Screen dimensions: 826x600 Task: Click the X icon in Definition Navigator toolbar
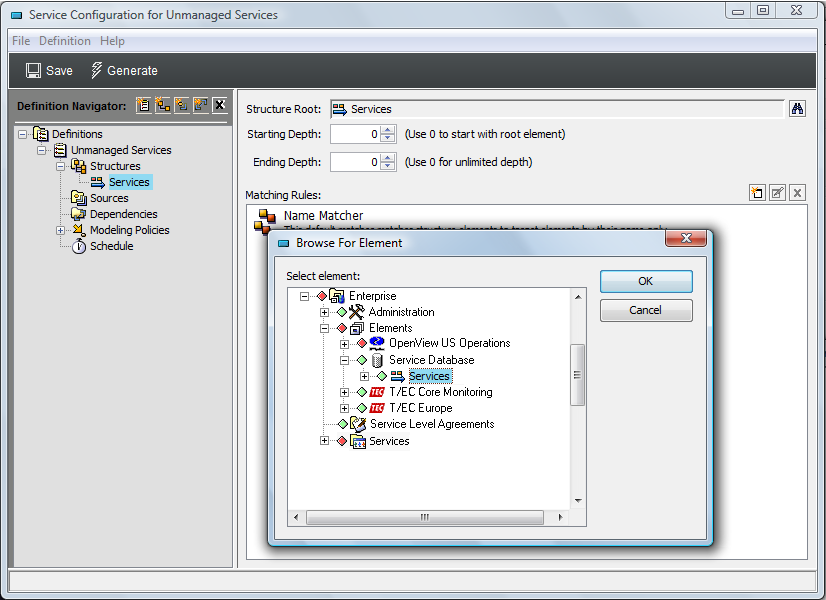(220, 105)
